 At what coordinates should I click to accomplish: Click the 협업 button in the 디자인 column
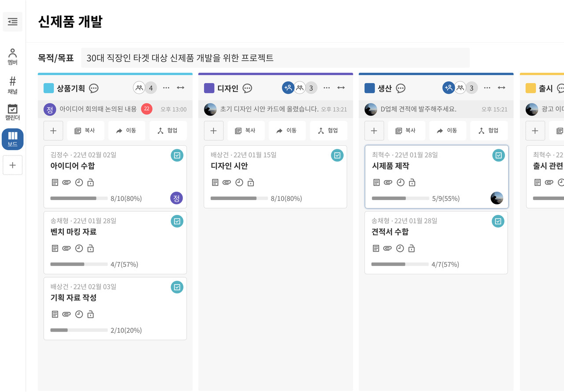click(x=329, y=130)
